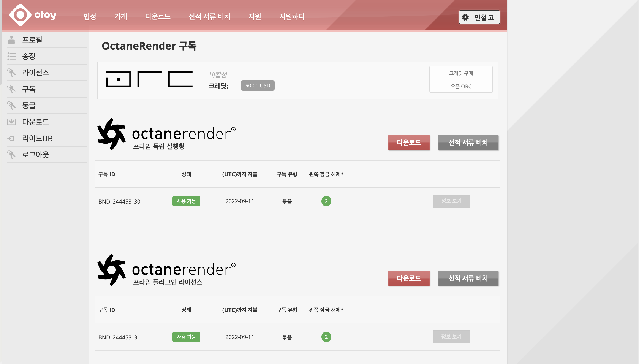Click the key icon beside 구독
The image size is (639, 364).
coord(11,89)
